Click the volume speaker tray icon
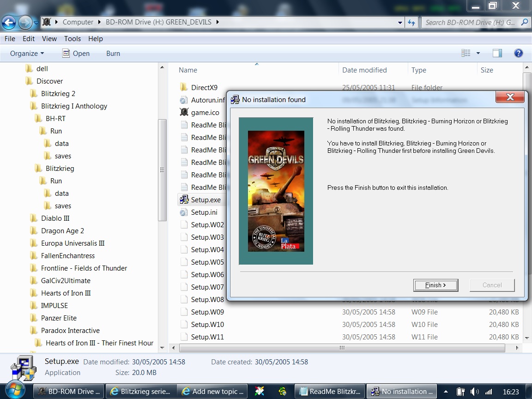 (x=474, y=392)
